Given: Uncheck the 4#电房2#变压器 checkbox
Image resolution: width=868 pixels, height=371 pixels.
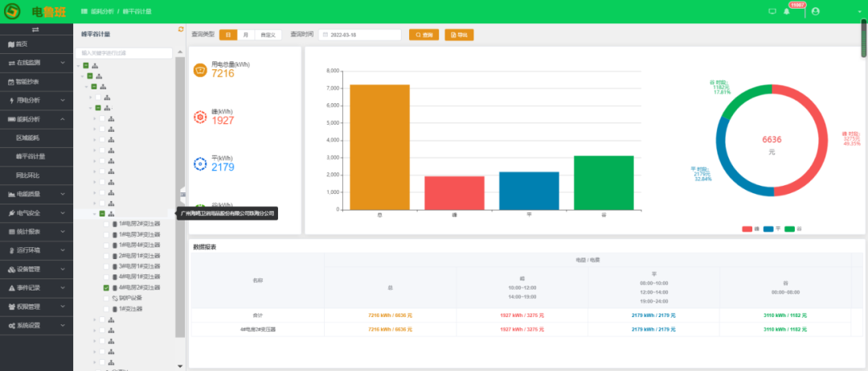Looking at the screenshot, I should click(106, 287).
